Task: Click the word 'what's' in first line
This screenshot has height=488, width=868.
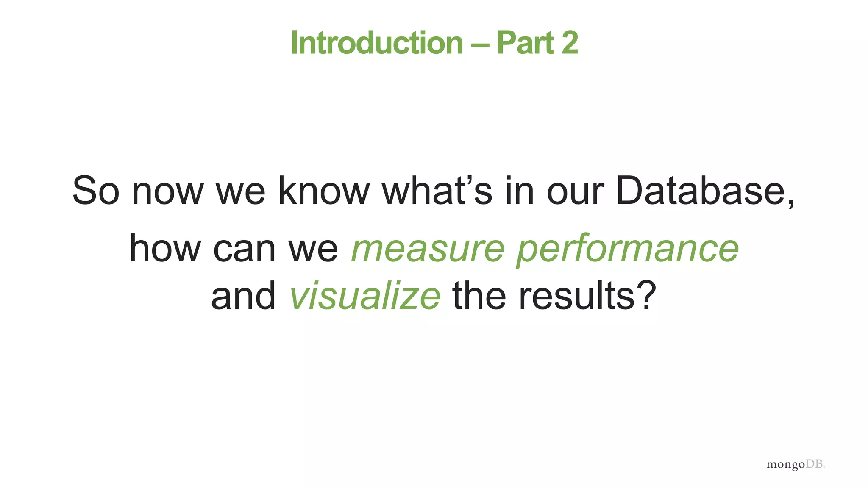Action: tap(437, 191)
